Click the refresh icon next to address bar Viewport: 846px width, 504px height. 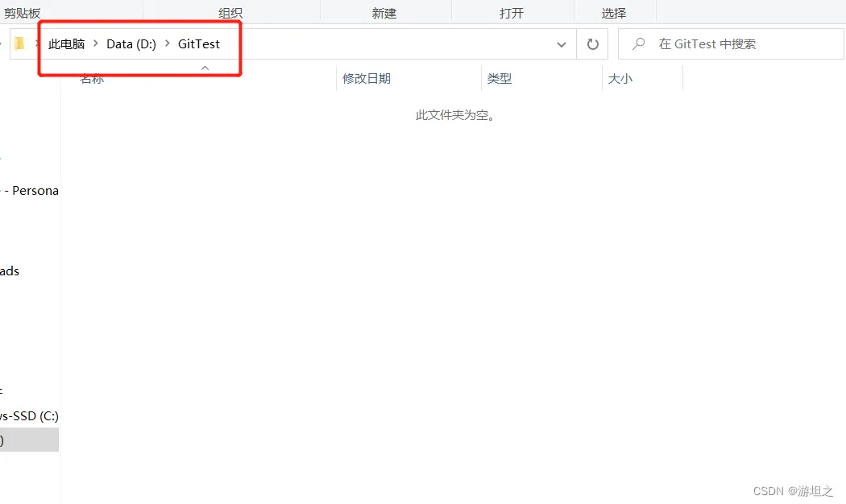click(593, 43)
